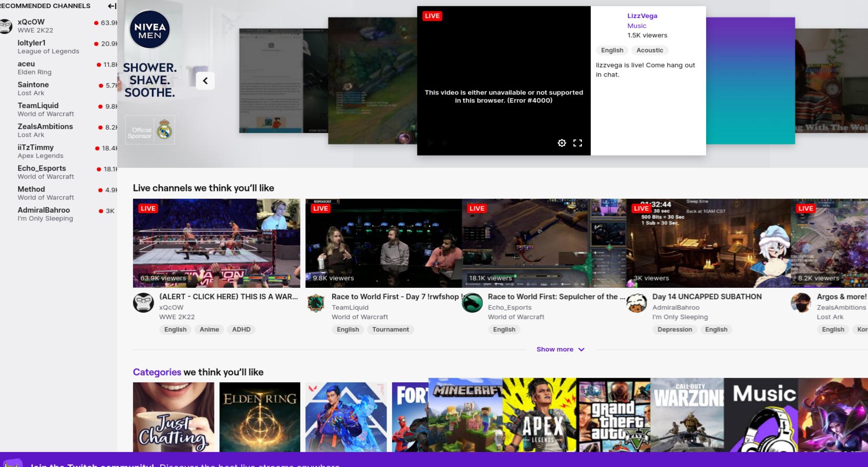868x467 pixels.
Task: Open Saintone channel in sidebar
Action: click(x=59, y=88)
